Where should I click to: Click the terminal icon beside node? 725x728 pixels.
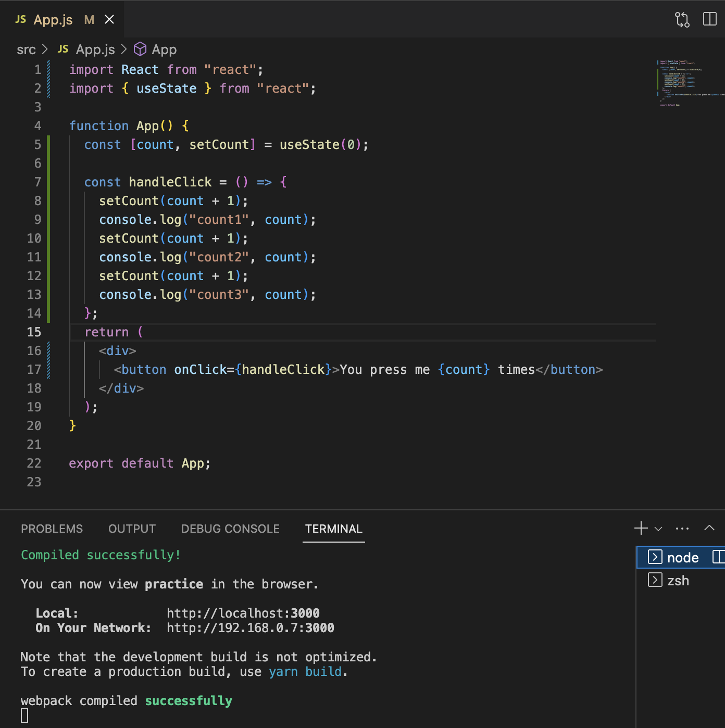point(655,557)
